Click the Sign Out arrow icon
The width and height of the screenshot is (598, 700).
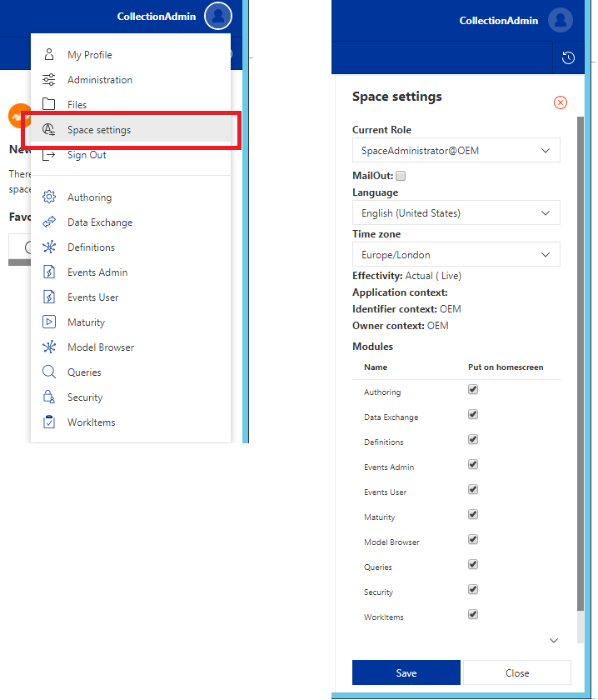click(x=48, y=155)
